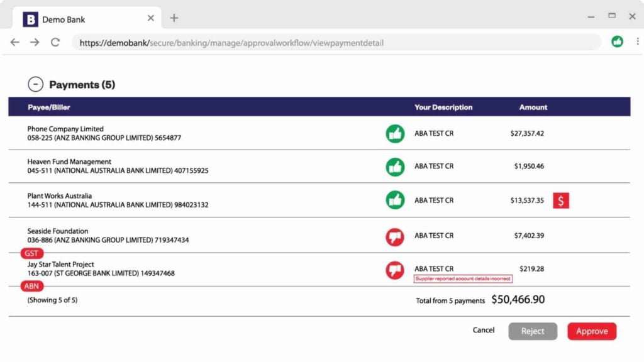The height and width of the screenshot is (362, 644).
Task: Reject the payments
Action: click(533, 331)
